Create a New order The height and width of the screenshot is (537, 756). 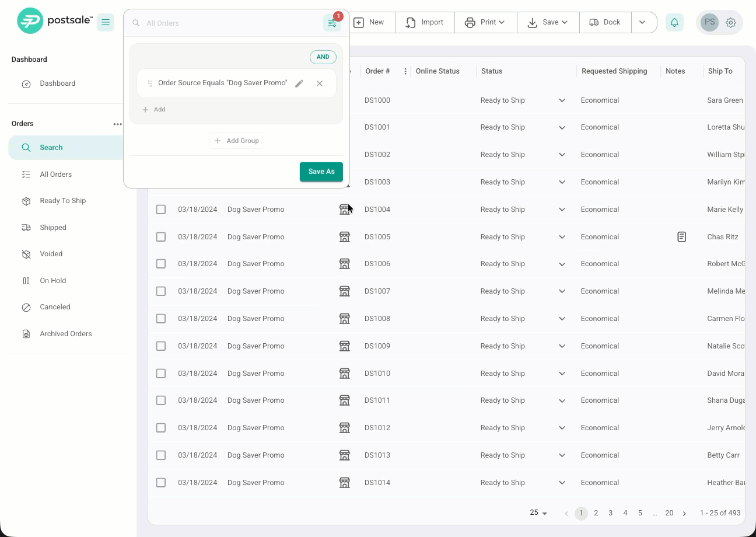pyautogui.click(x=369, y=22)
